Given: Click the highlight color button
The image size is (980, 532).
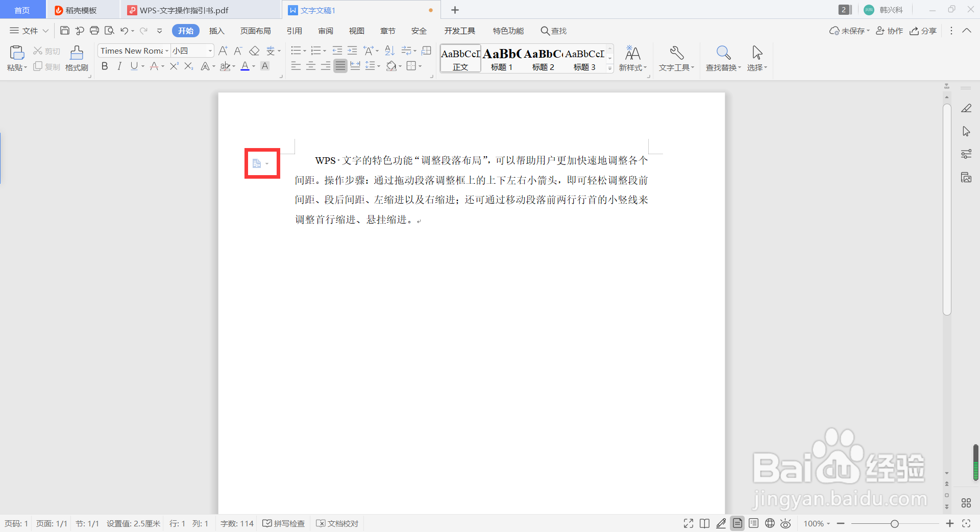Looking at the screenshot, I should (x=225, y=66).
